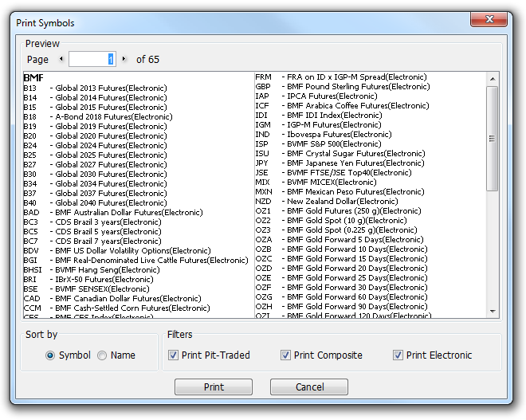Screen dimensions: 526x420
Task: Click the CAD Canadian Dollar Futures row
Action: [112, 299]
